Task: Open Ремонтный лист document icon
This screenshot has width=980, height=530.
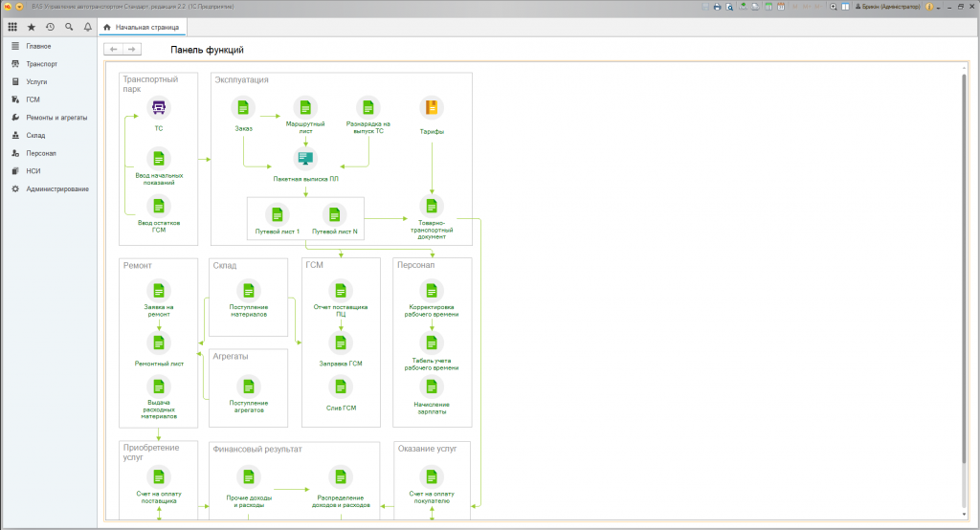Action: coord(159,343)
